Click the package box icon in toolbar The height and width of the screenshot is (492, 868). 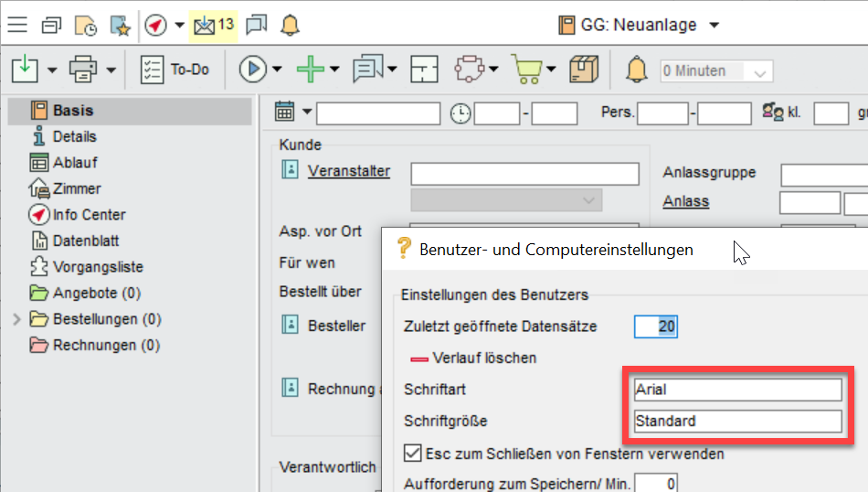[x=583, y=70]
